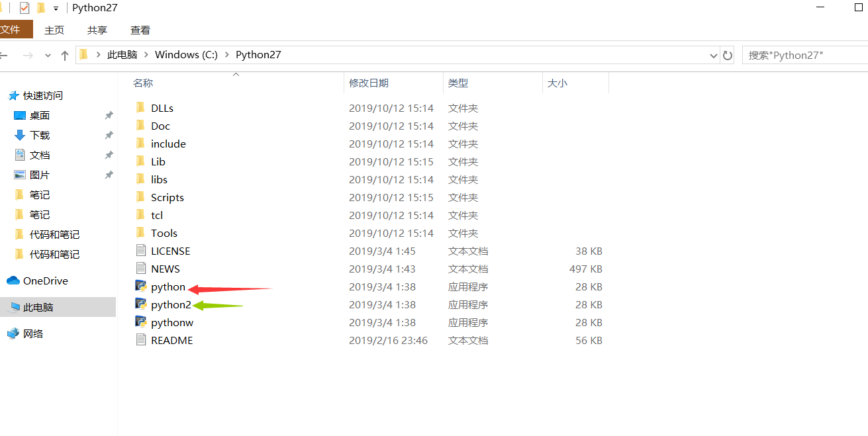Open the quick access toolbar dropdown arrow
This screenshot has width=868, height=436.
(56, 9)
